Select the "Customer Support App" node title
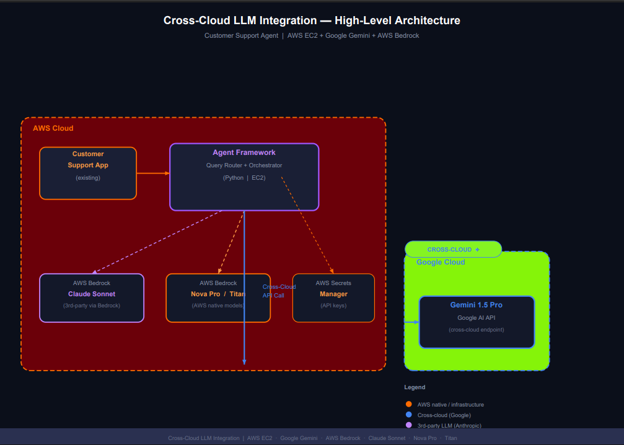This screenshot has height=445, width=624. tap(88, 159)
